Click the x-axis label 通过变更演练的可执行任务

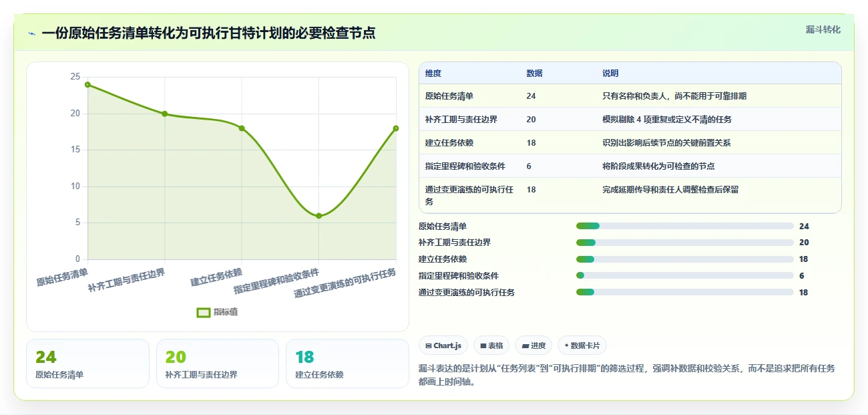(346, 283)
